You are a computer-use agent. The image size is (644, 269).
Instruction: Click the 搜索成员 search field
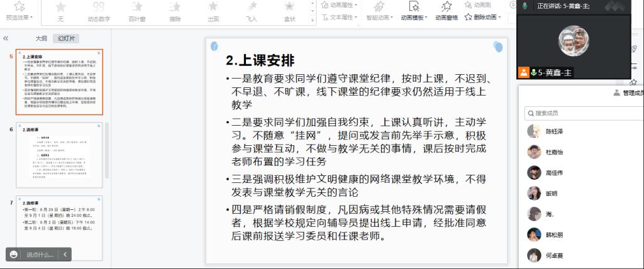(x=582, y=113)
